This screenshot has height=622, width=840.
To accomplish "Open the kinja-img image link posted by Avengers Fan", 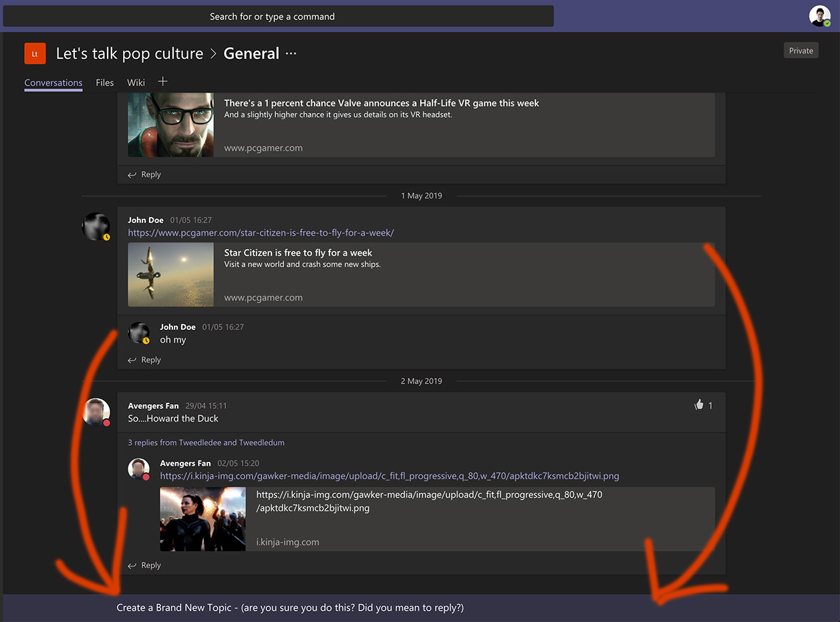I will pos(388,475).
